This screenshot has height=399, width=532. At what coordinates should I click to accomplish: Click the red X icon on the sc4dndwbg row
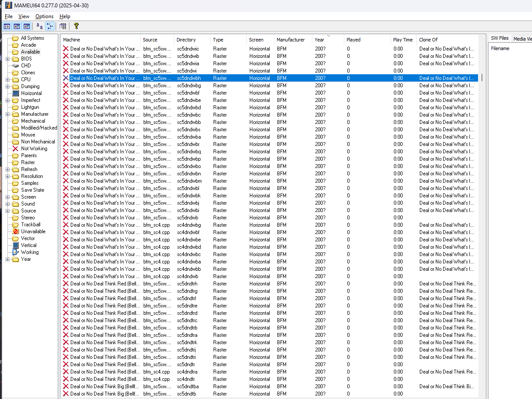click(66, 225)
